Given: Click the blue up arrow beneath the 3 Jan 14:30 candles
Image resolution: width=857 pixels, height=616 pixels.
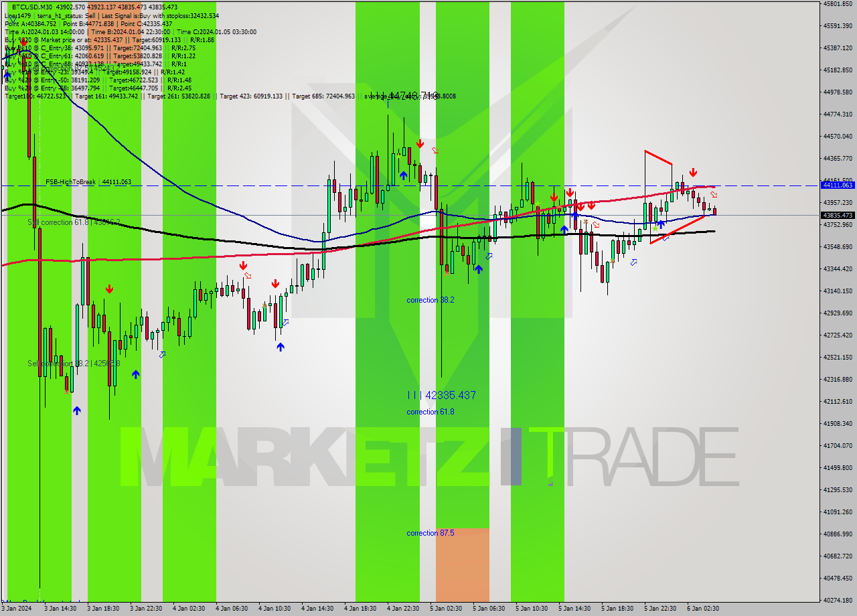Looking at the screenshot, I should pyautogui.click(x=77, y=410).
